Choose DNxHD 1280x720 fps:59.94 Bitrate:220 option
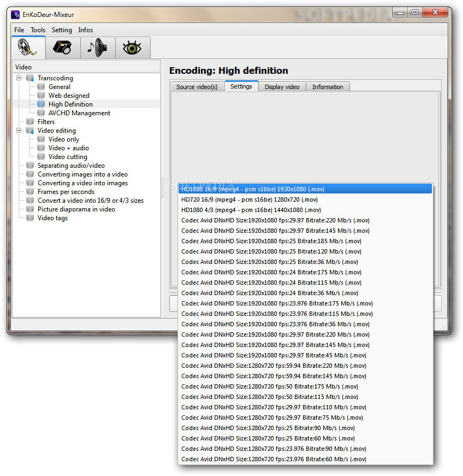This screenshot has height=476, width=463. [x=305, y=366]
